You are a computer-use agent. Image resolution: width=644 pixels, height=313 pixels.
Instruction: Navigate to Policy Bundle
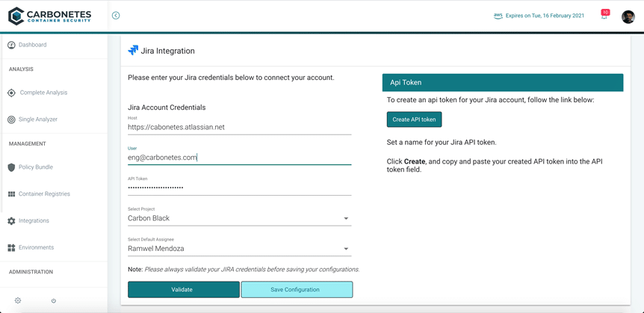36,167
